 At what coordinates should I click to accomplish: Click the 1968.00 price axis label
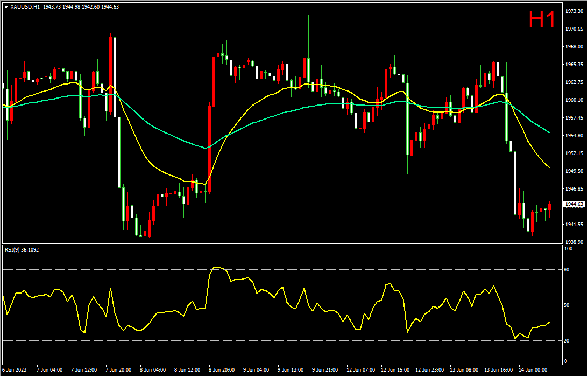point(574,47)
